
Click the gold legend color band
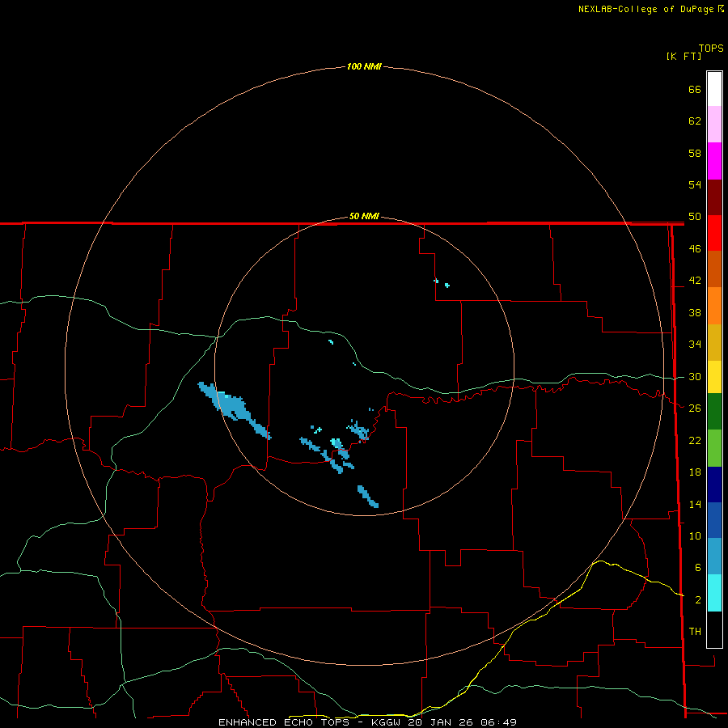714,343
